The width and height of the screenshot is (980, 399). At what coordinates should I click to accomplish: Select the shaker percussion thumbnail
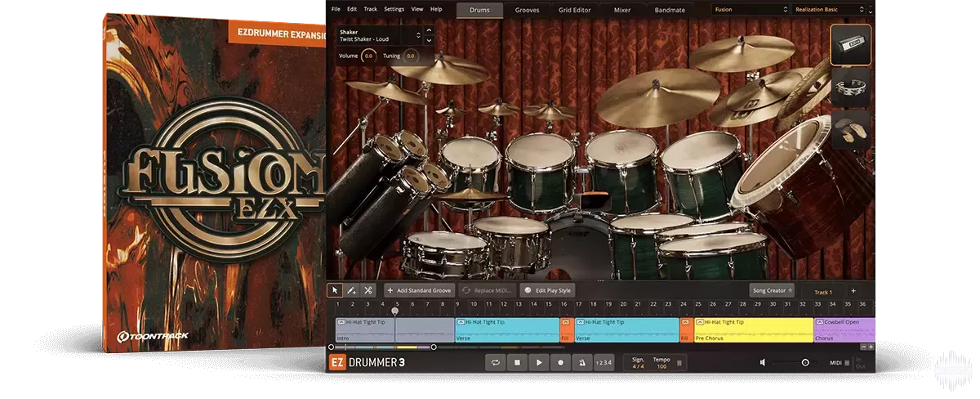pos(851,45)
